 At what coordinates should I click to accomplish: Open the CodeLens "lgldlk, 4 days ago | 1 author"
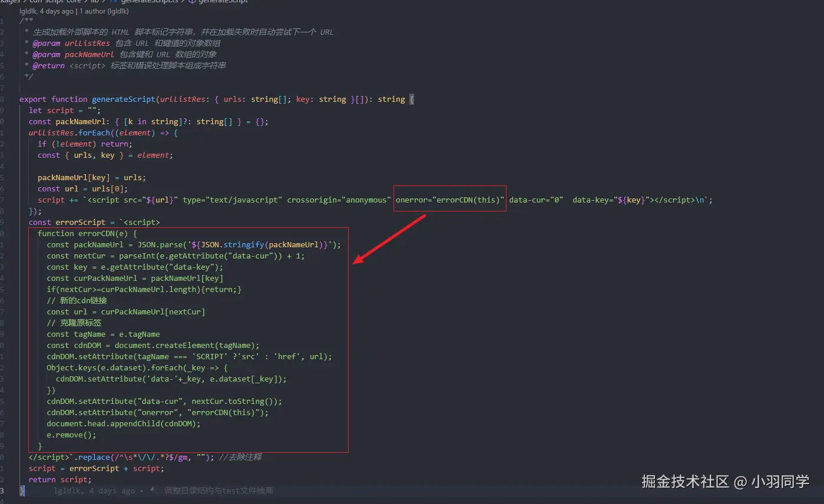coord(74,11)
